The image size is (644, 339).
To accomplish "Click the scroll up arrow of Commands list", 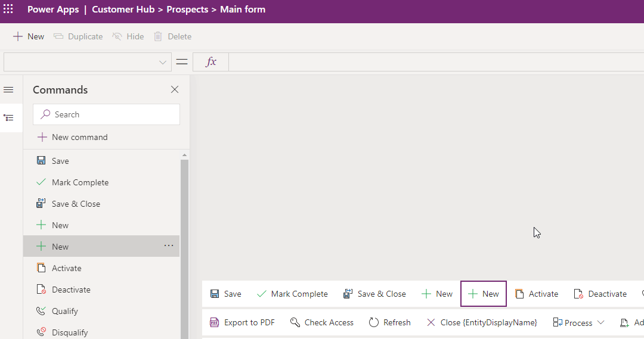I will coord(184,155).
